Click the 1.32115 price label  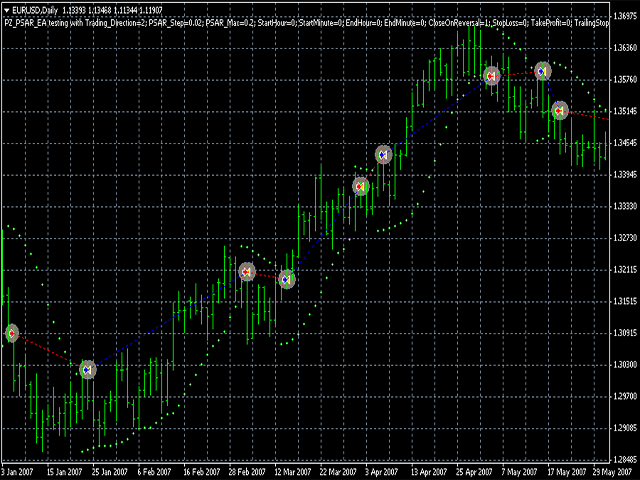click(x=625, y=270)
